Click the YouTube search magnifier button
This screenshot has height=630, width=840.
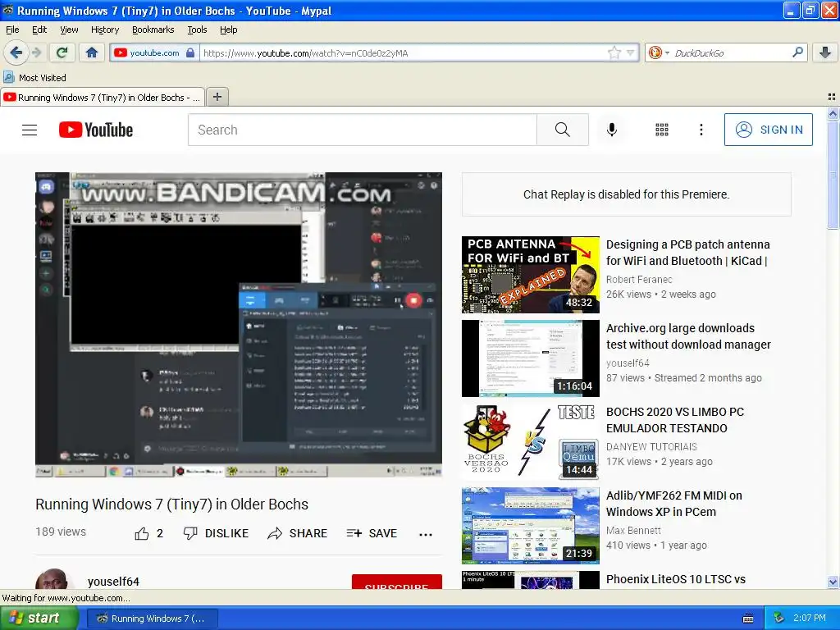pyautogui.click(x=562, y=130)
